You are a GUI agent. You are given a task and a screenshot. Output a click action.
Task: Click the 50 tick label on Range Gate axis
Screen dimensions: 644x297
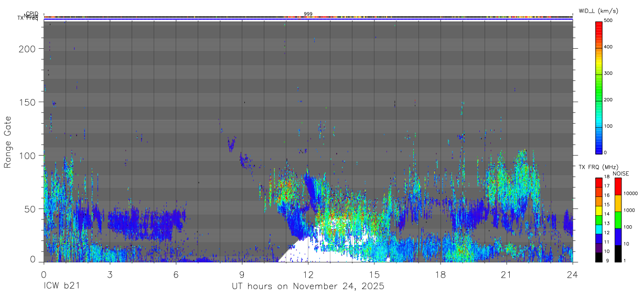30,209
